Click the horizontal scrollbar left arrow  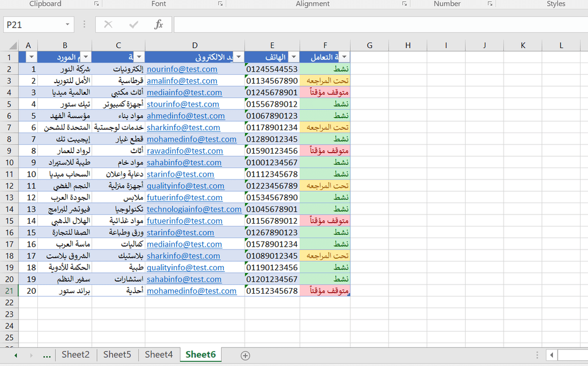click(551, 355)
